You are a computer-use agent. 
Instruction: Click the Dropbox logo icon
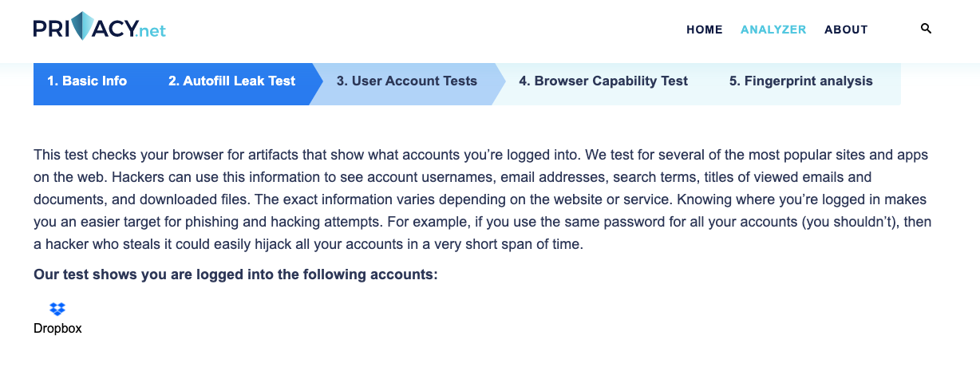(57, 309)
